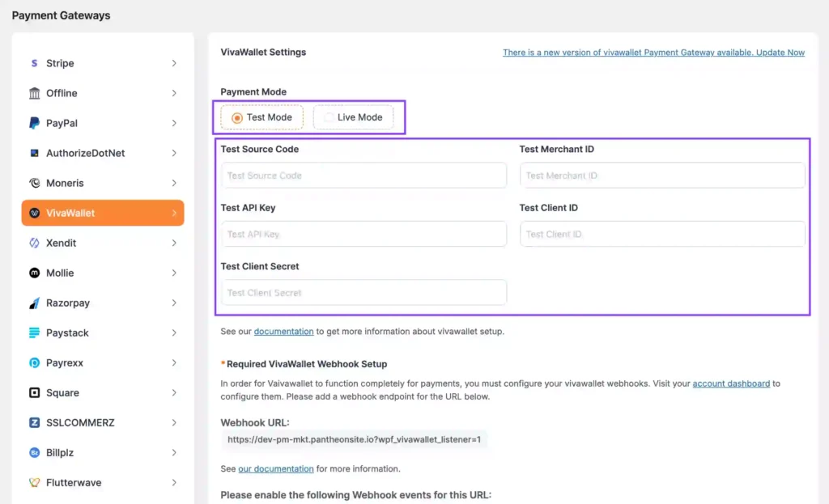Click the Stripe logo icon
Image resolution: width=829 pixels, height=504 pixels.
(34, 63)
